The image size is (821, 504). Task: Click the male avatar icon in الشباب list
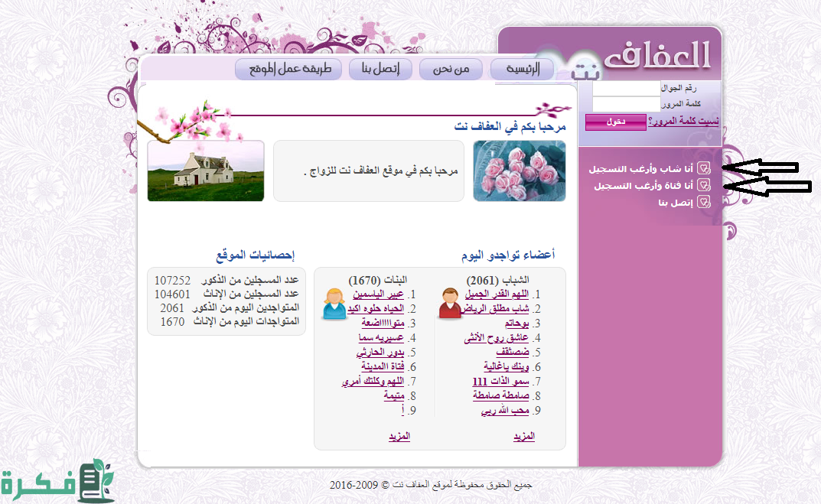click(x=450, y=303)
